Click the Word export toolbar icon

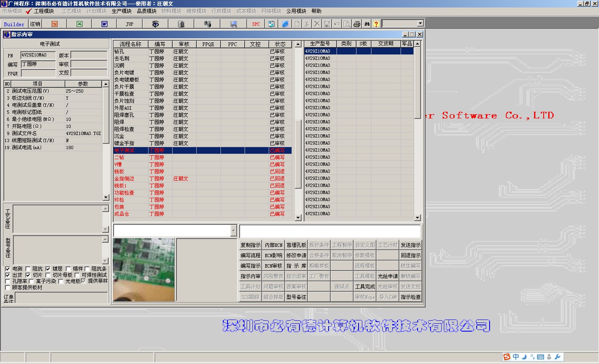pyautogui.click(x=104, y=24)
